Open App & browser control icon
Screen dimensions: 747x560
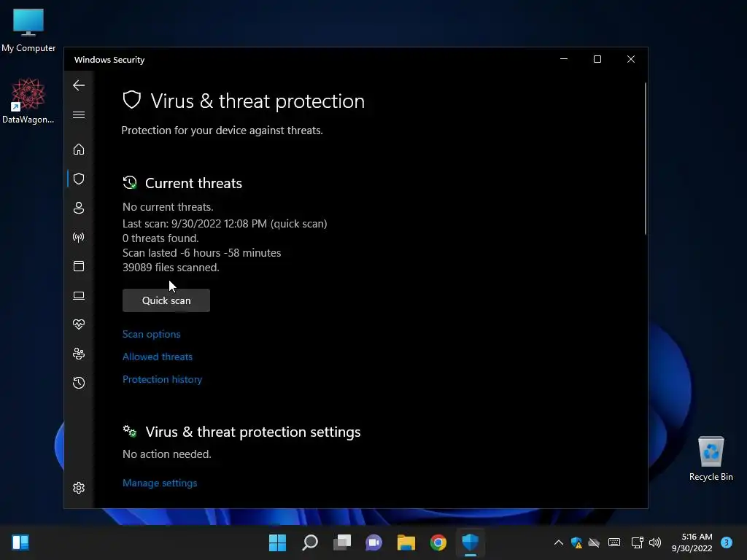tap(79, 266)
